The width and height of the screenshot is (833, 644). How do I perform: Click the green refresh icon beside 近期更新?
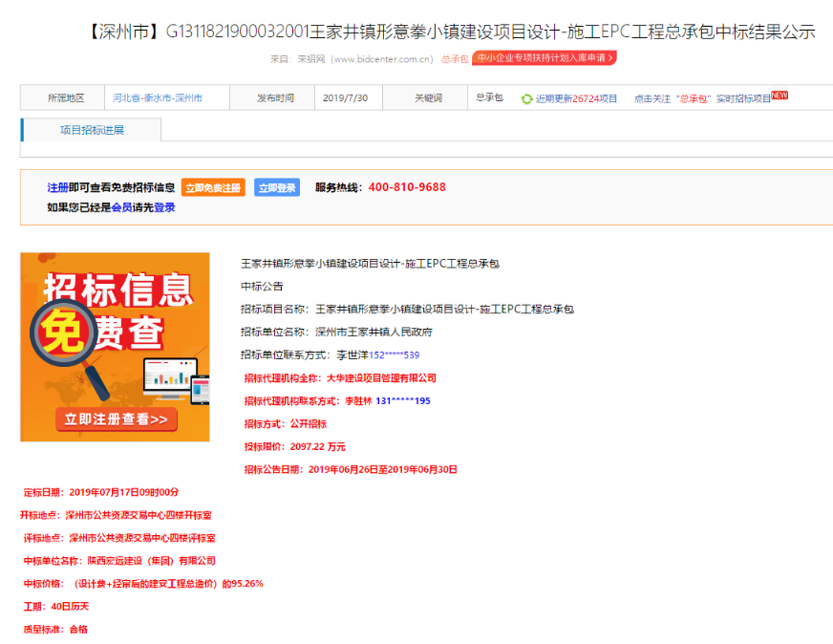pos(526,98)
